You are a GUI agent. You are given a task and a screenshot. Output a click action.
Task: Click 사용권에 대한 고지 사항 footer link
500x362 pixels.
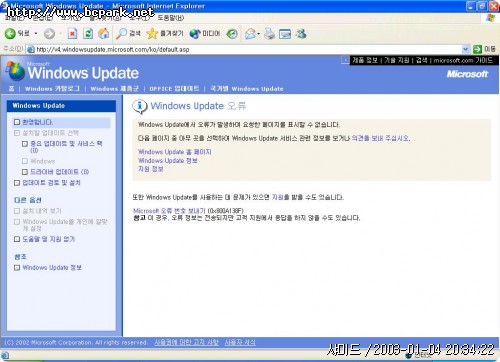(187, 342)
